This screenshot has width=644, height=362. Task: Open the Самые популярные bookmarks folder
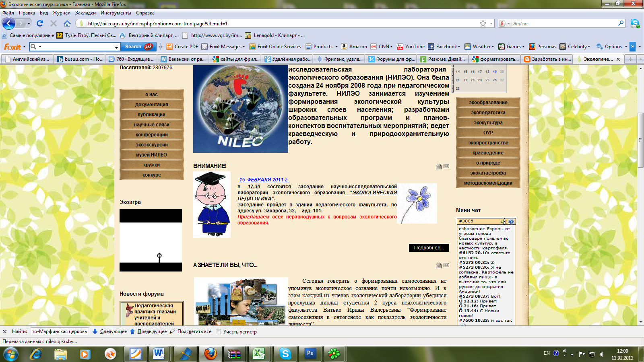pos(28,35)
